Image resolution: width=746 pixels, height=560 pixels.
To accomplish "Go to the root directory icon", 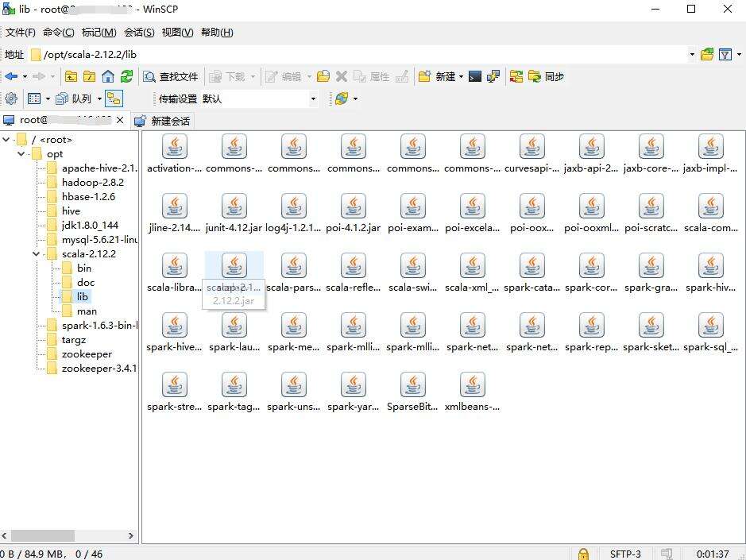I will [x=90, y=76].
